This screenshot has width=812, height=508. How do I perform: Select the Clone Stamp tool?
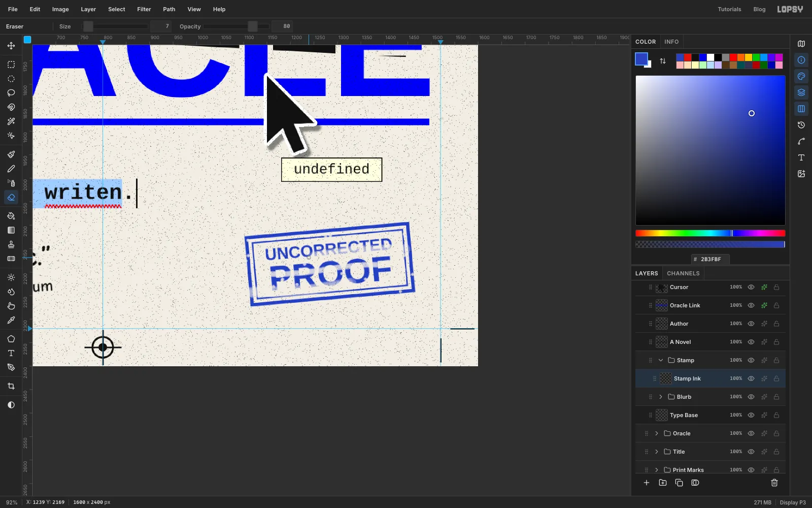(11, 244)
